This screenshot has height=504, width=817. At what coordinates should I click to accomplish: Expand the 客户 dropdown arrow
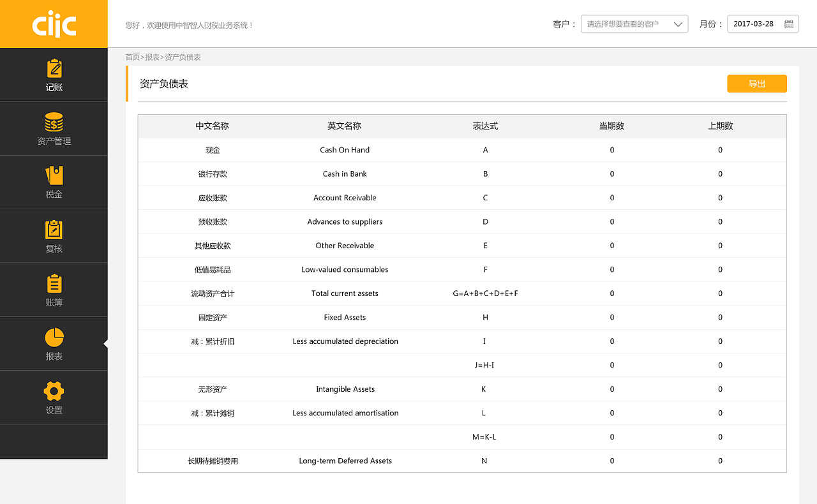678,24
